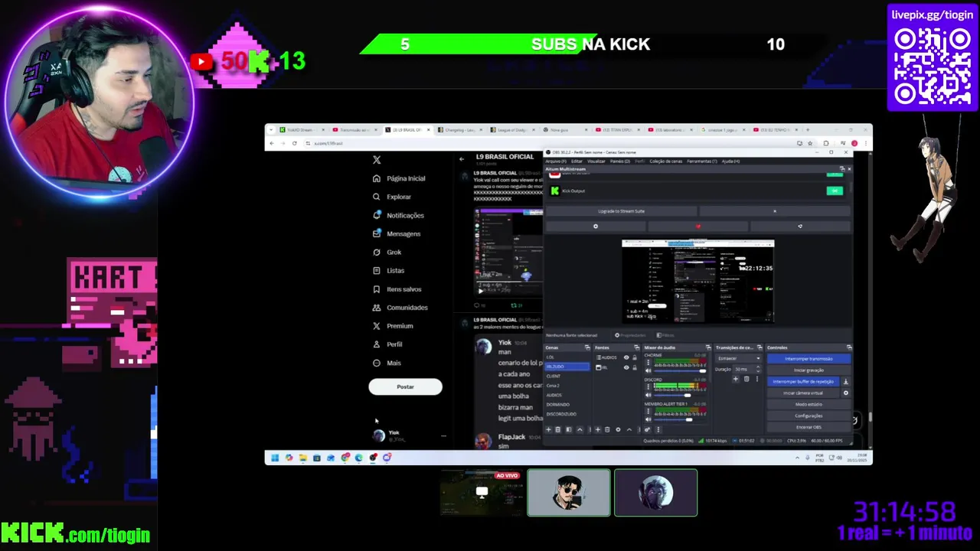
Task: Toggle visibility of IRL source
Action: coord(626,367)
